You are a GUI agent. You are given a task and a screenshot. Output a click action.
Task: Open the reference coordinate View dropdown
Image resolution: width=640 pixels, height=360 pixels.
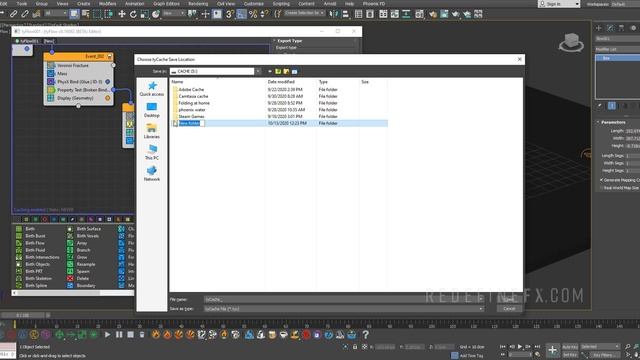[173, 13]
